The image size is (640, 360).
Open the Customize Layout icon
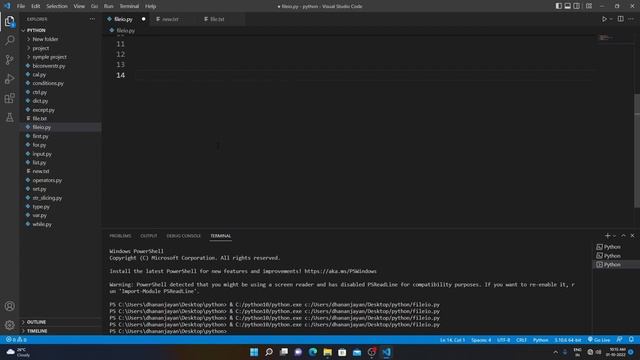[x=589, y=6]
